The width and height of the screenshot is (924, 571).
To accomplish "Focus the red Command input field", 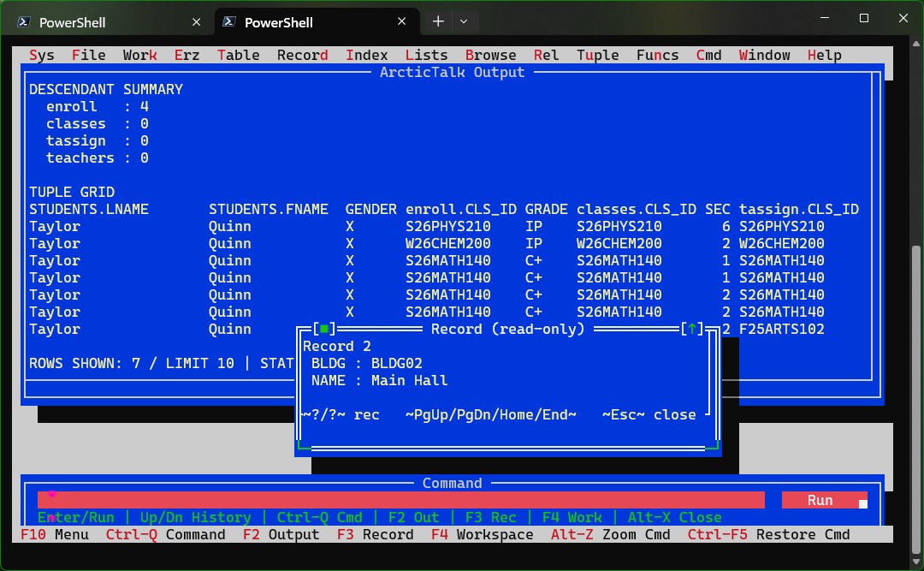I will [400, 500].
